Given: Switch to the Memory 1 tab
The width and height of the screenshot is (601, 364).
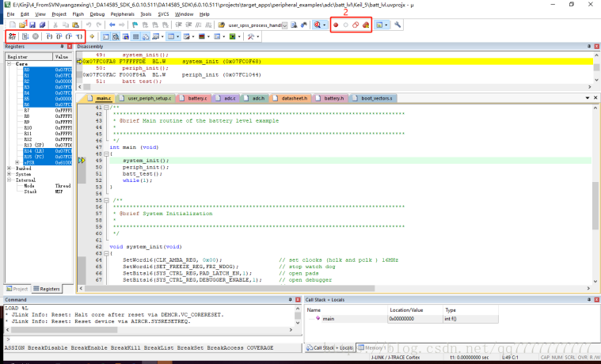Looking at the screenshot, I should click(x=372, y=348).
